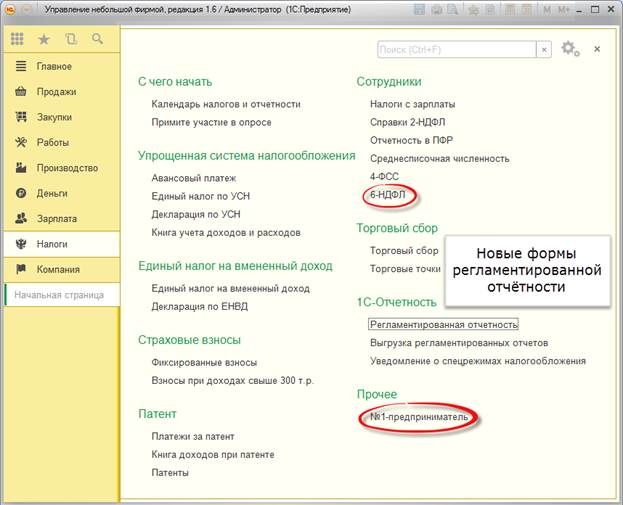
Task: Open Патенты list
Action: [170, 473]
